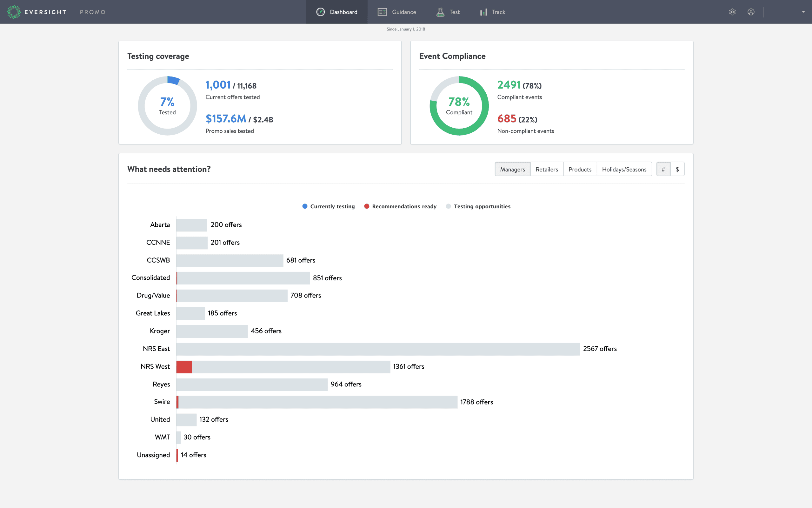Select the Managers filter

pos(512,169)
